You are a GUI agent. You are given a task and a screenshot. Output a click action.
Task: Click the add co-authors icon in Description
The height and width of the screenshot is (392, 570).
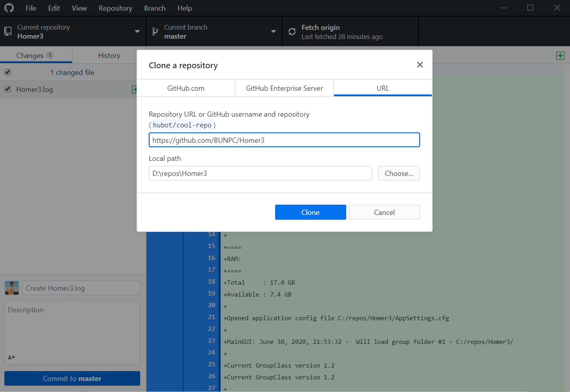click(11, 357)
